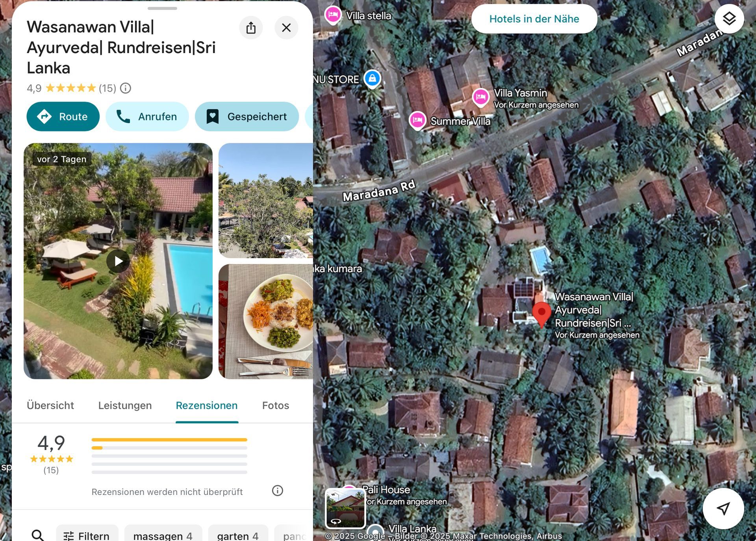Tap the current location arrow button

point(723,508)
